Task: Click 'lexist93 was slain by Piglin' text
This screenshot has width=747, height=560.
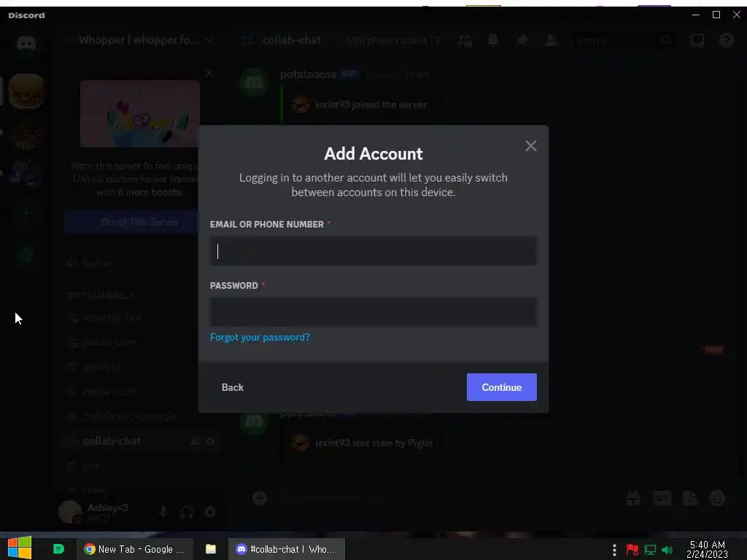Action: point(373,443)
